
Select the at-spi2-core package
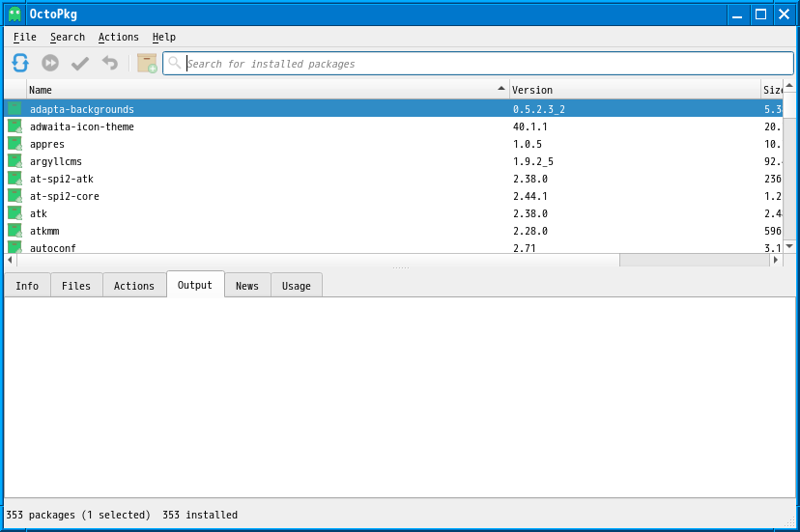(x=393, y=195)
